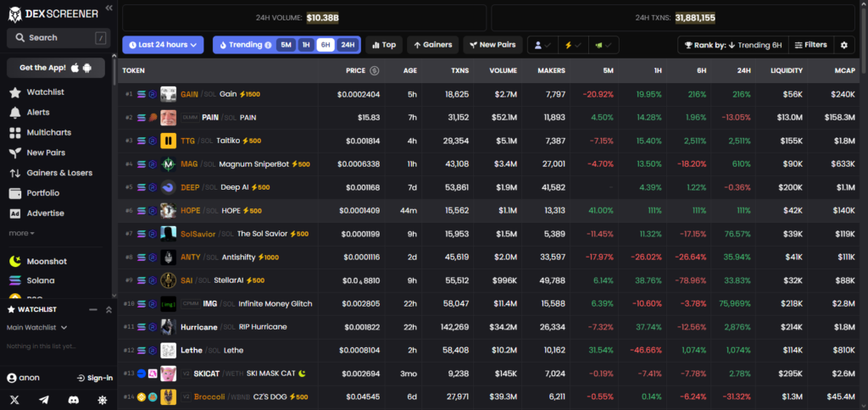Sort by VOLUME column header
Image resolution: width=868 pixels, height=410 pixels.
(x=504, y=71)
